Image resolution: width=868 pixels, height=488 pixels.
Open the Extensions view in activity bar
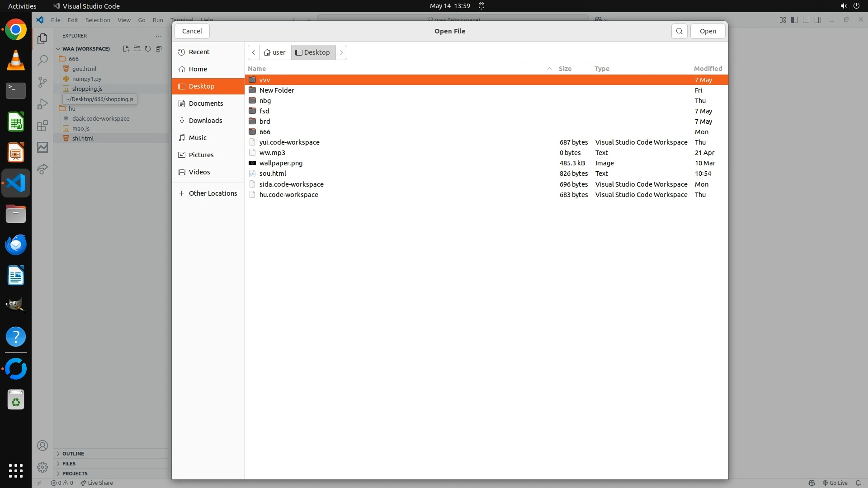42,126
